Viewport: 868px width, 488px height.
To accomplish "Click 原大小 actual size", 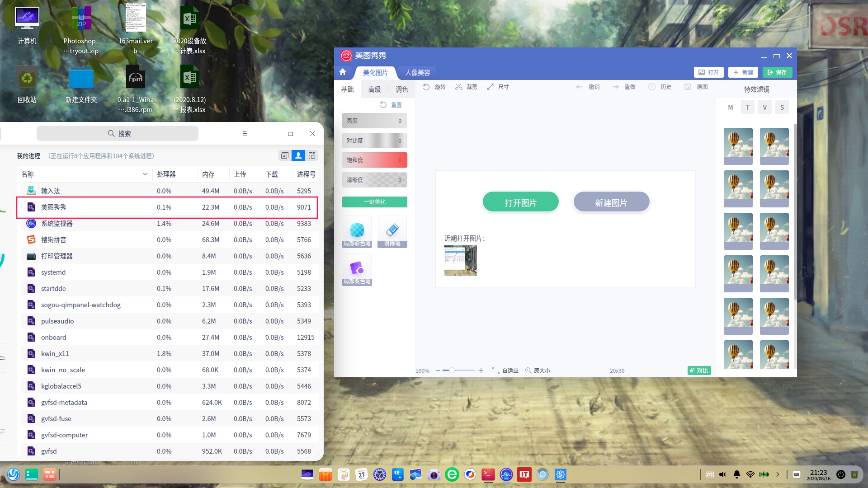I will (x=538, y=371).
